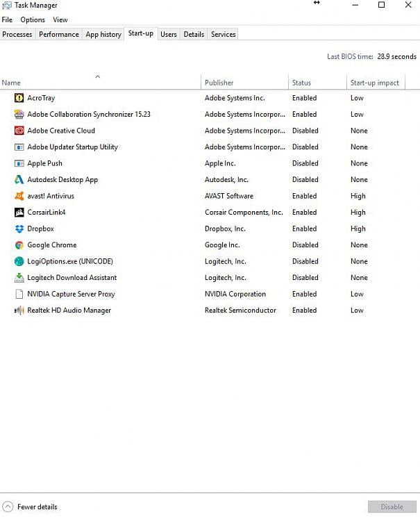Collapse view with Fewer details arrow
The image size is (420, 521).
click(8, 506)
